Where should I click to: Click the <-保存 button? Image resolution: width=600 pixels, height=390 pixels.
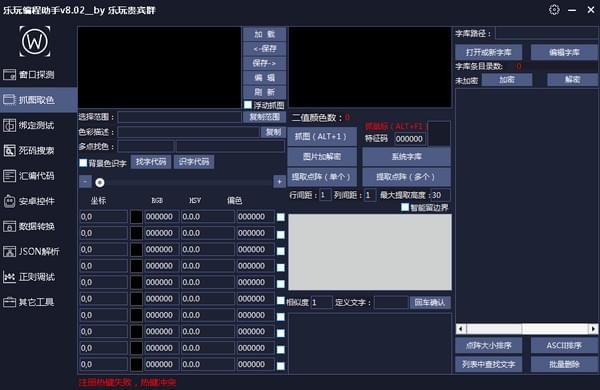tap(264, 49)
